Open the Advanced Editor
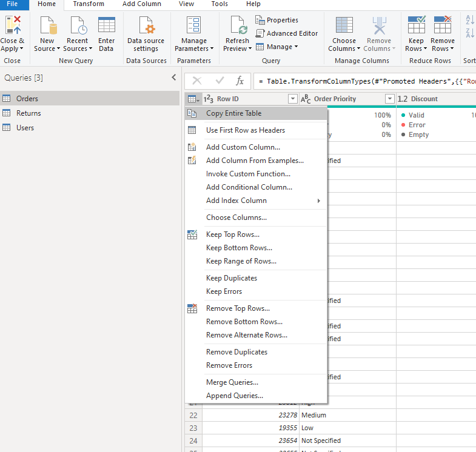The height and width of the screenshot is (452, 476). tap(287, 33)
